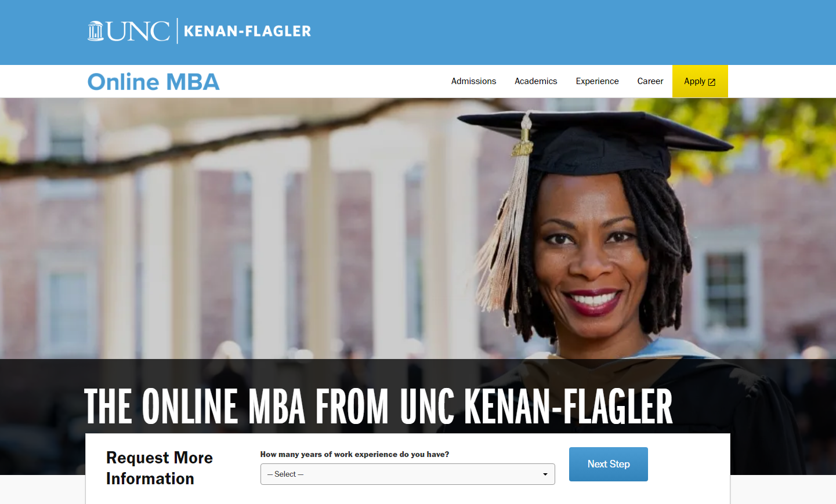Click the Request More Information heading
Screen dimensions: 836x504
160,468
